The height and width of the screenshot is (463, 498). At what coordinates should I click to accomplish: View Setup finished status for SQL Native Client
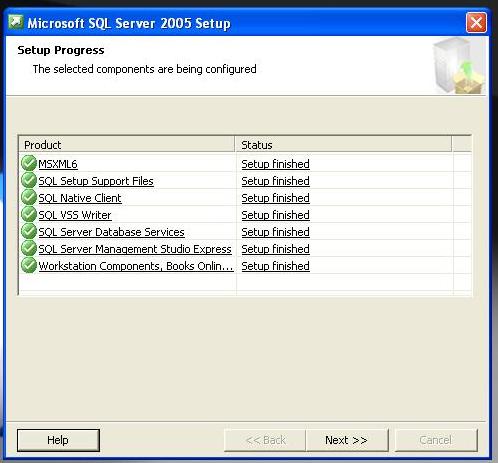[276, 198]
